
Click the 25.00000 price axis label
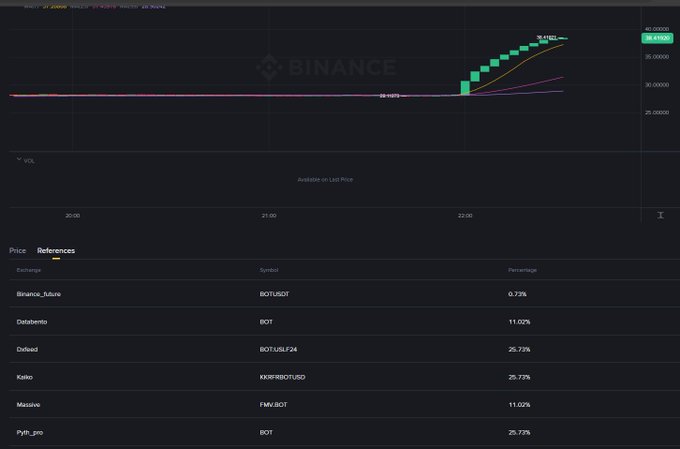pyautogui.click(x=657, y=112)
